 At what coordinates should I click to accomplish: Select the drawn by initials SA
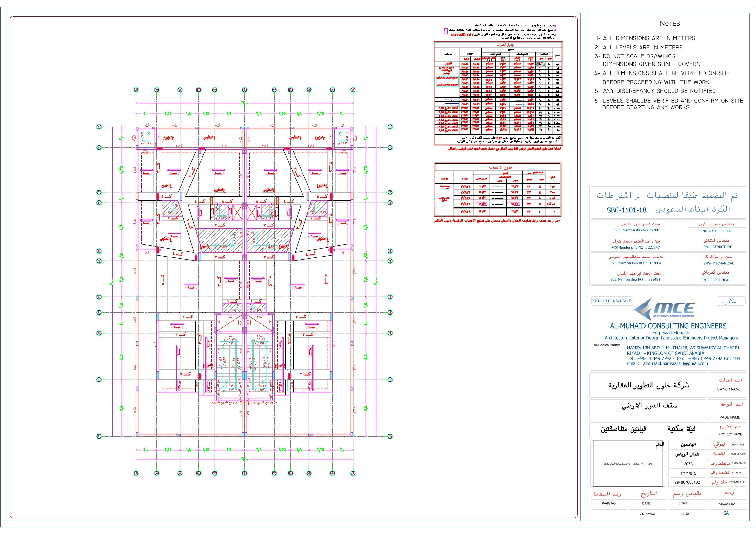[726, 513]
